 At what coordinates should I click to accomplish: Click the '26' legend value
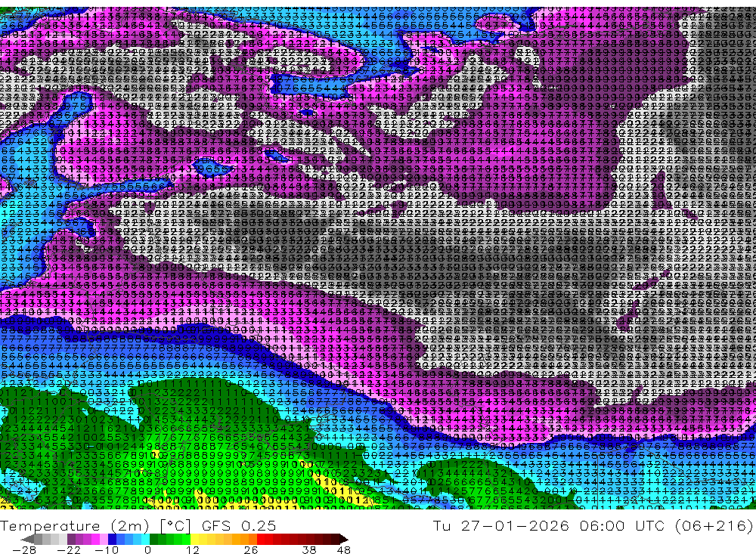250,549
